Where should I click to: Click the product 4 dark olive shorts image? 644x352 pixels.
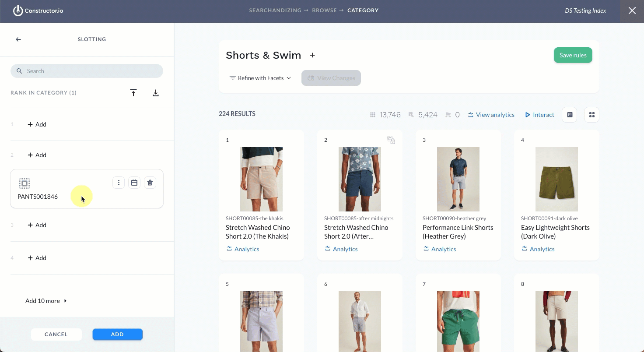(556, 179)
